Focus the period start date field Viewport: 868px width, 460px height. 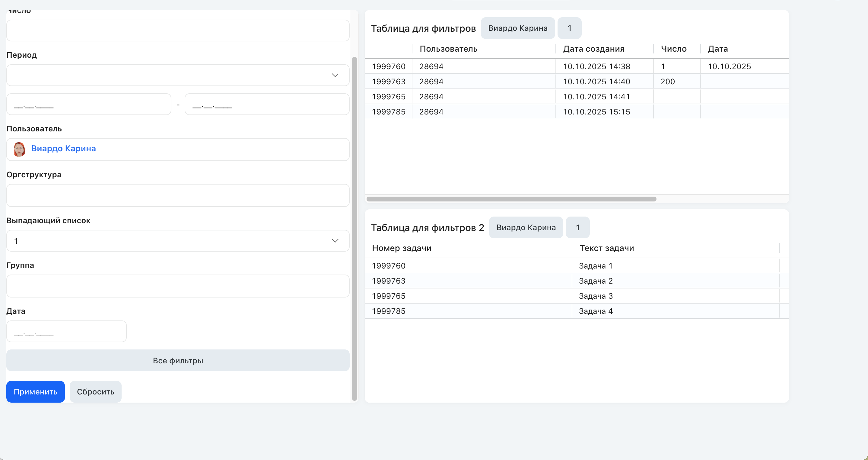tap(89, 104)
